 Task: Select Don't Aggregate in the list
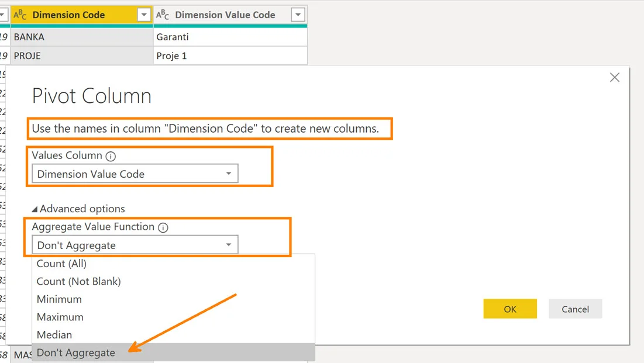76,352
